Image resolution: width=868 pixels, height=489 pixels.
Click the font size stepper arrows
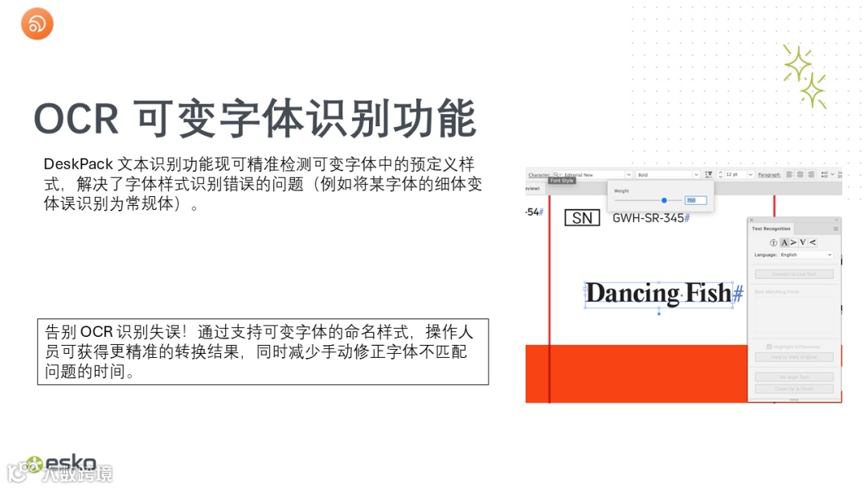click(720, 175)
